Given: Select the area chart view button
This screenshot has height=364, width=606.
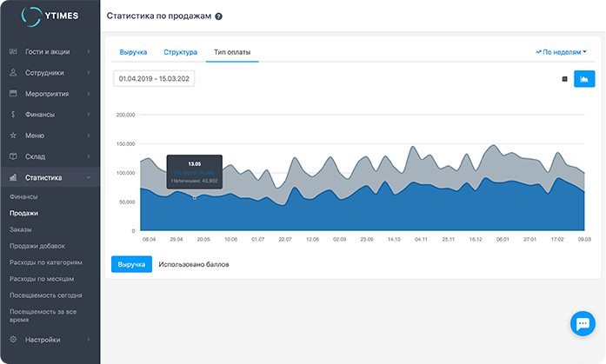Looking at the screenshot, I should coord(584,79).
